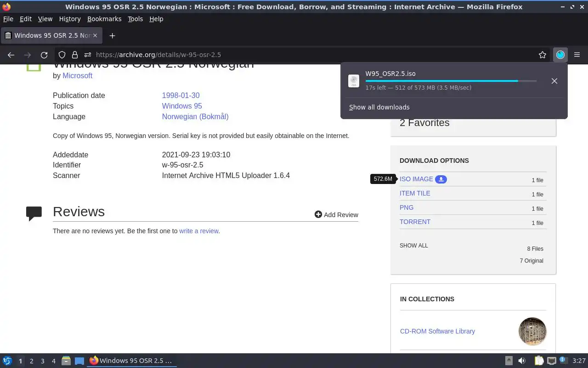588x368 pixels.
Task: Open the Downloads toolbar button
Action: [x=560, y=55]
